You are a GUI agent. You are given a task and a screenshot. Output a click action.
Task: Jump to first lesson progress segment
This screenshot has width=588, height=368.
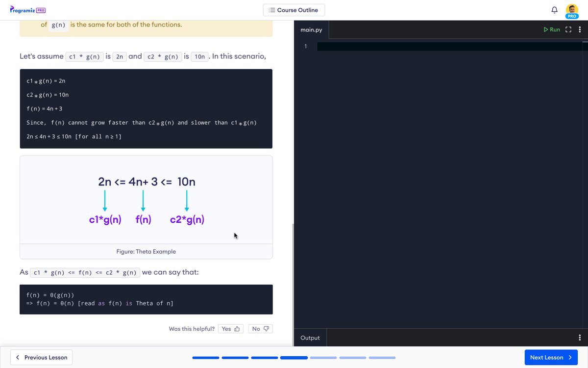click(x=206, y=358)
